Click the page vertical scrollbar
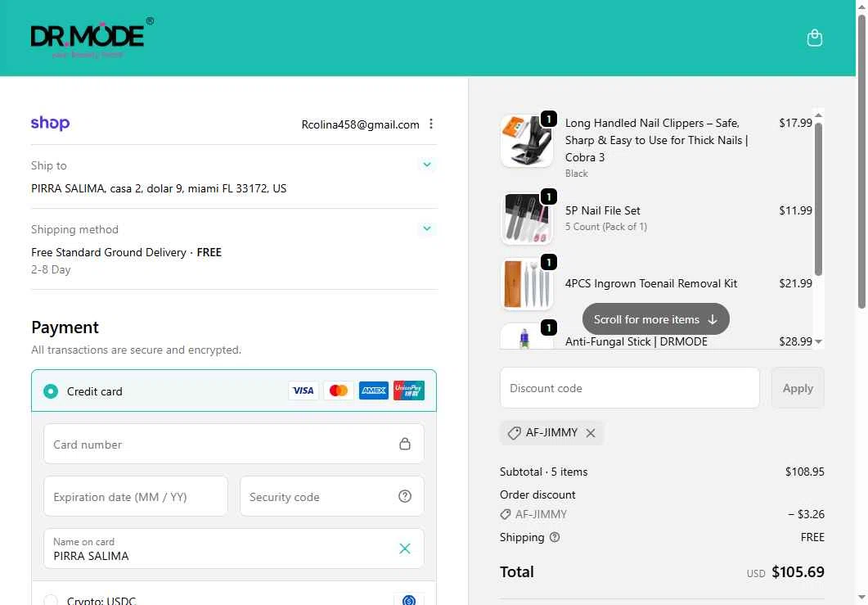The image size is (868, 605). click(x=861, y=161)
